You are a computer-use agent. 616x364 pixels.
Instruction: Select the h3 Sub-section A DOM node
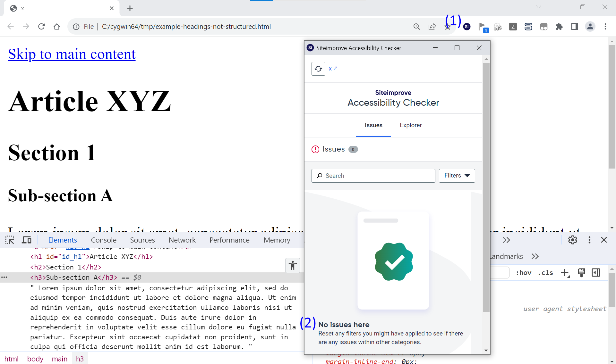74,277
